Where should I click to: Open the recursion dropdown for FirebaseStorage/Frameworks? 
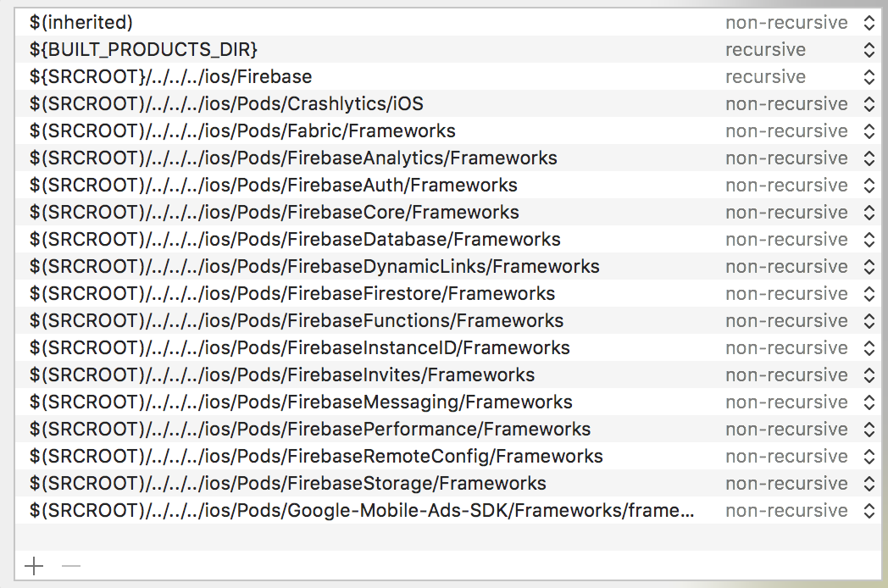pos(869,483)
